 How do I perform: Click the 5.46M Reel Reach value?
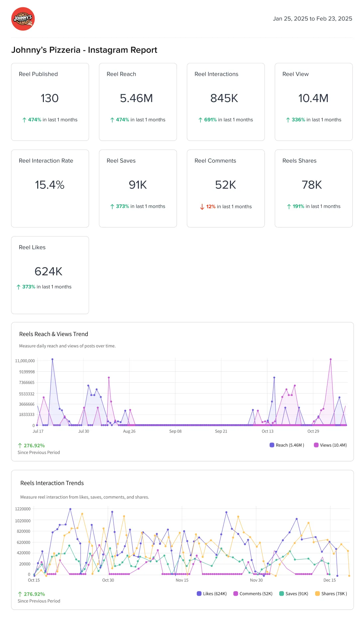(136, 98)
